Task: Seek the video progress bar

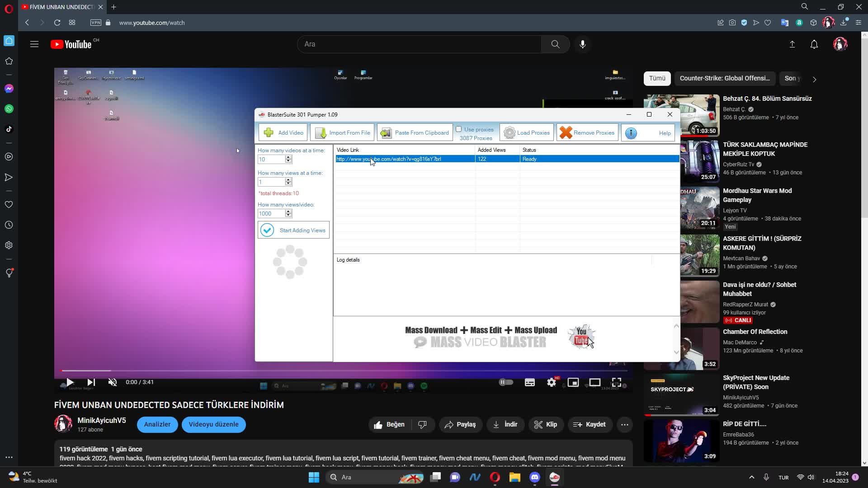Action: [344, 371]
